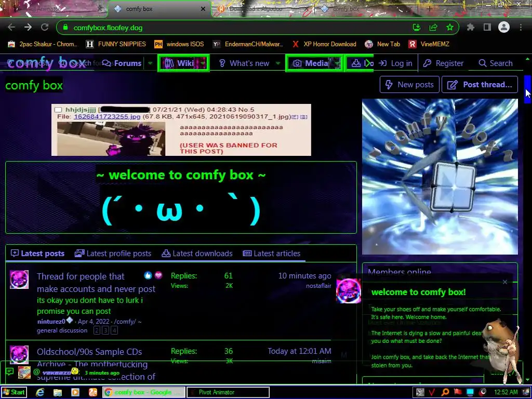The image size is (532, 399).
Task: Reload the comfybox page
Action: [x=45, y=28]
